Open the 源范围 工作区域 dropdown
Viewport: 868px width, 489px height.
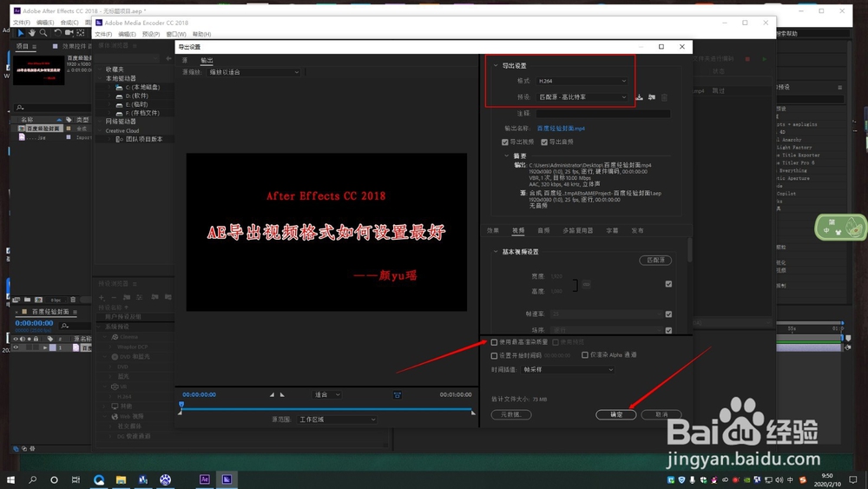click(x=337, y=420)
